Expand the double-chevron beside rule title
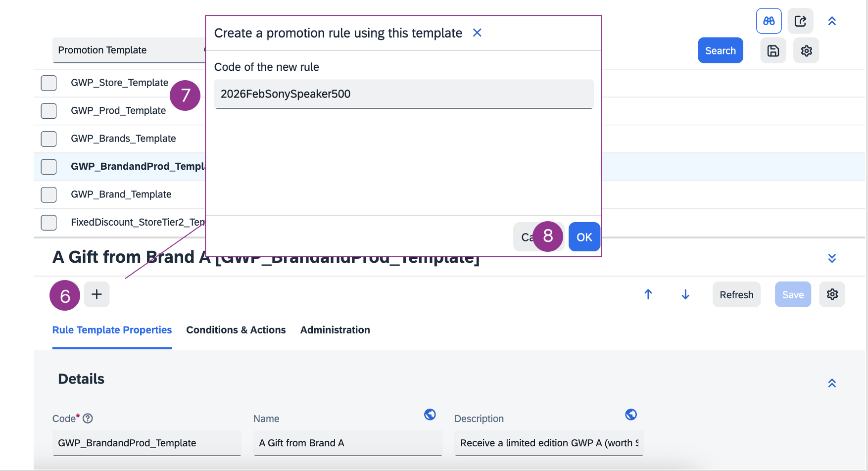The width and height of the screenshot is (868, 471). 832,258
